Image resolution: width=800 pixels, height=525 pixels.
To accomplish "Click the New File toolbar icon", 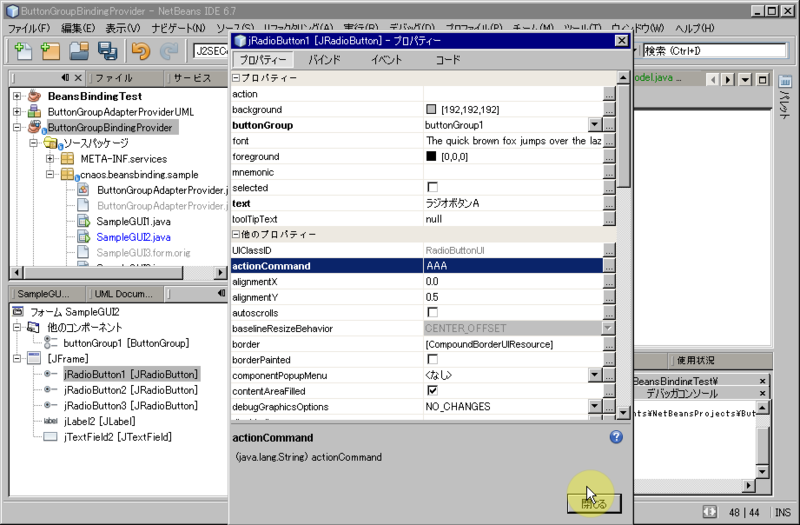I will pyautogui.click(x=22, y=51).
